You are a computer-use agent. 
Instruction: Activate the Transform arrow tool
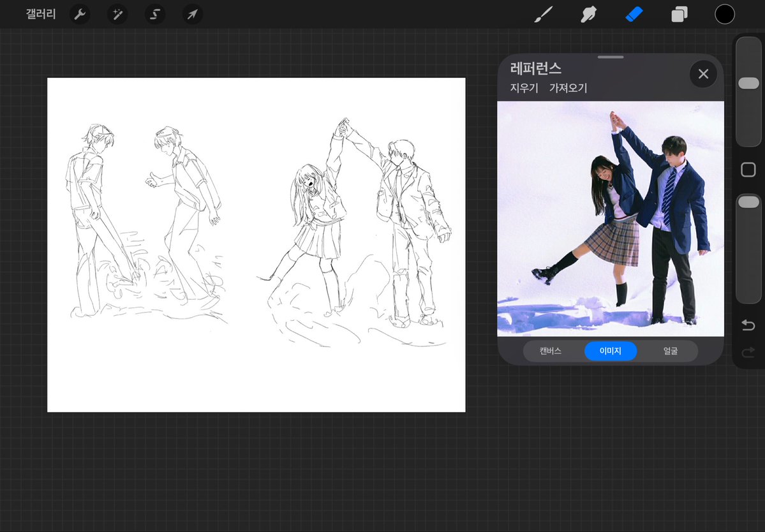193,15
